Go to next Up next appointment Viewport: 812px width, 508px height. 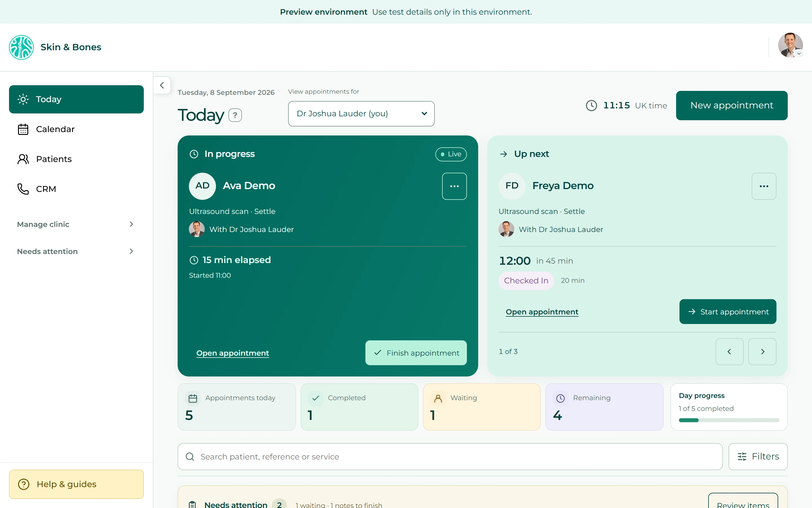click(762, 351)
